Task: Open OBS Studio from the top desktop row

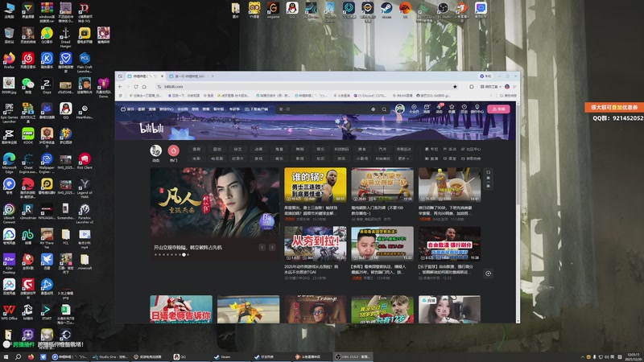Action: tap(443, 10)
